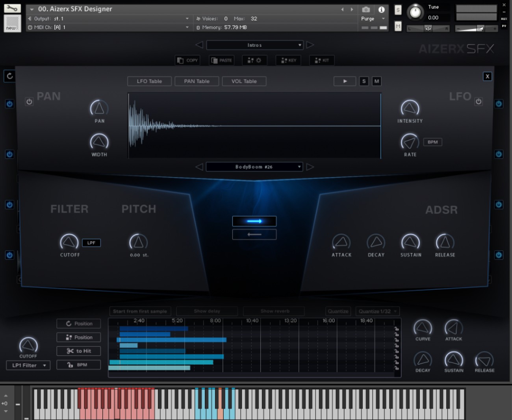Image resolution: width=512 pixels, height=420 pixels.
Task: Switch to the PAN Table view
Action: point(197,81)
